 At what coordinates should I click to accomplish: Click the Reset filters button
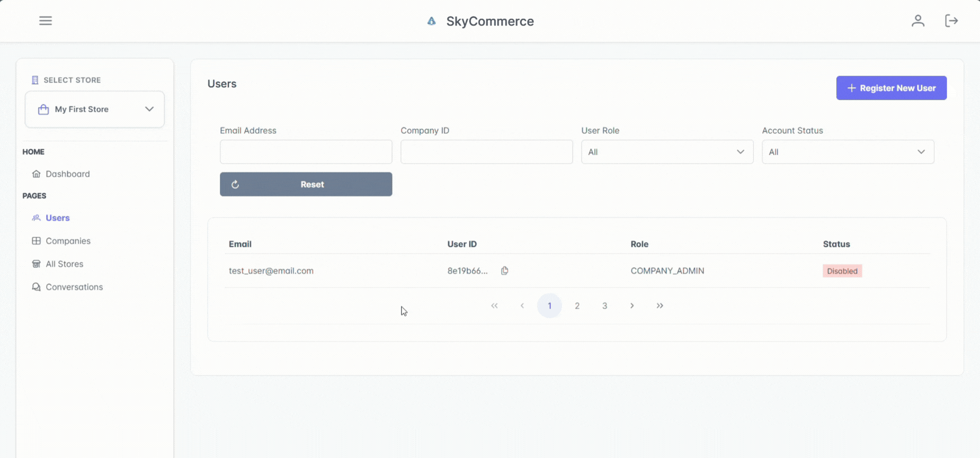306,184
